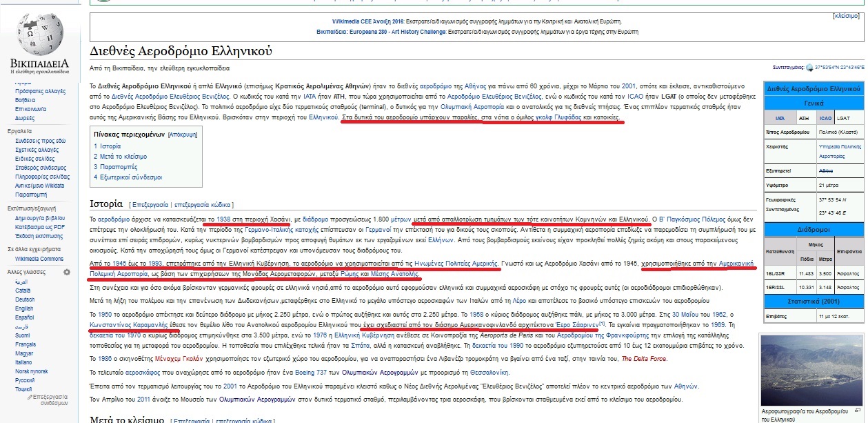Jump to section 1 Ιστορία in the contents
The height and width of the screenshot is (423, 868).
click(x=107, y=146)
